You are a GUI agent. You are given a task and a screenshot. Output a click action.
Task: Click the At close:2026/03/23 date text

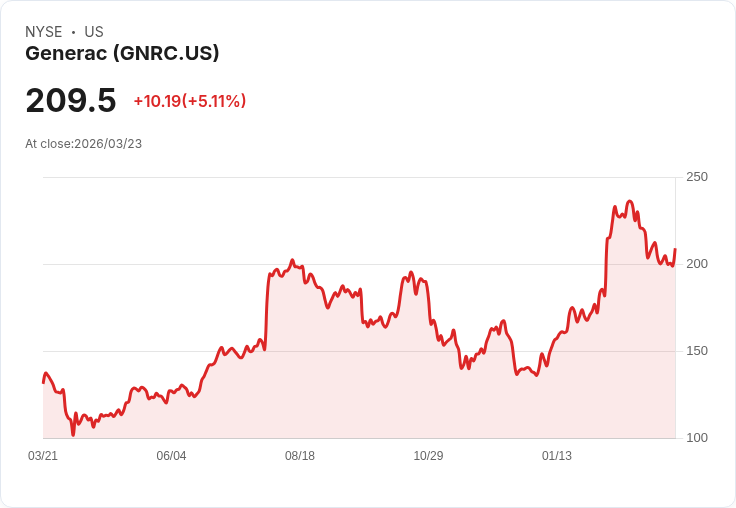point(84,144)
